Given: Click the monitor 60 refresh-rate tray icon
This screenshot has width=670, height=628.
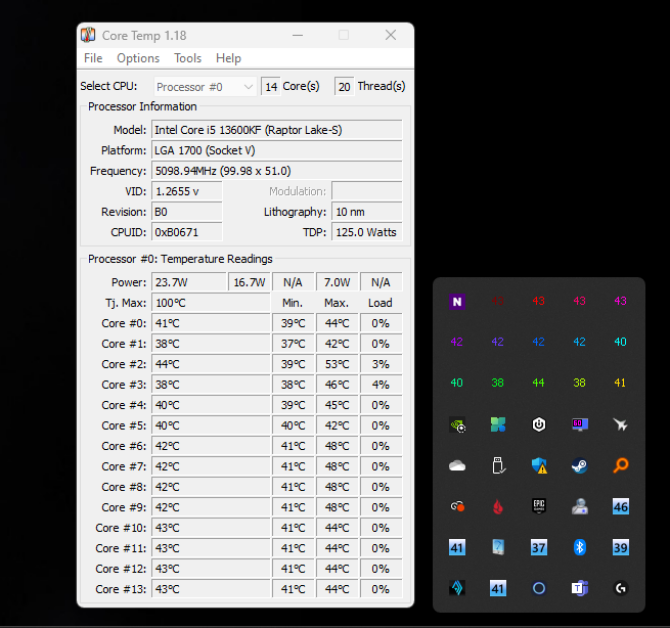Looking at the screenshot, I should point(580,424).
